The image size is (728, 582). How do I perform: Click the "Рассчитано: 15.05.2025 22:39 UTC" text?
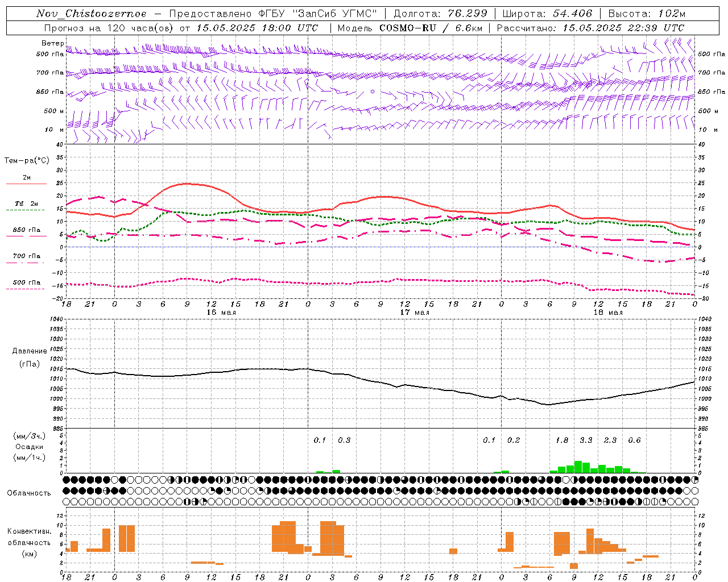(x=590, y=28)
